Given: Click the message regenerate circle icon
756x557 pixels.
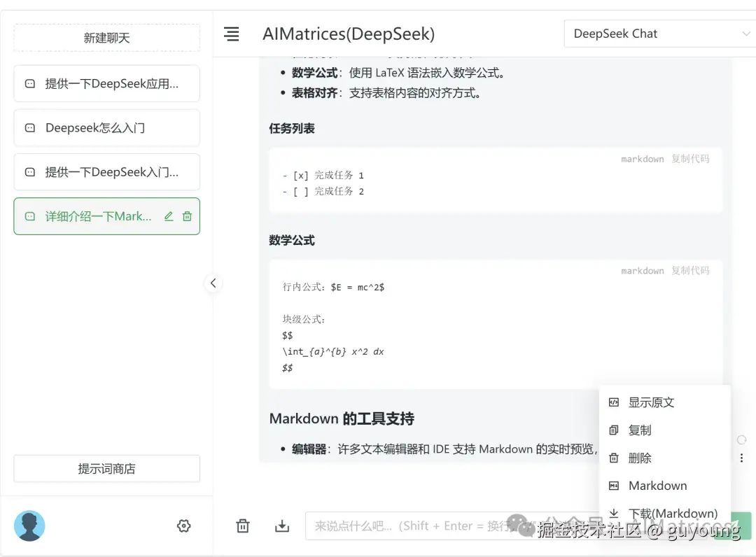Looking at the screenshot, I should click(x=741, y=439).
